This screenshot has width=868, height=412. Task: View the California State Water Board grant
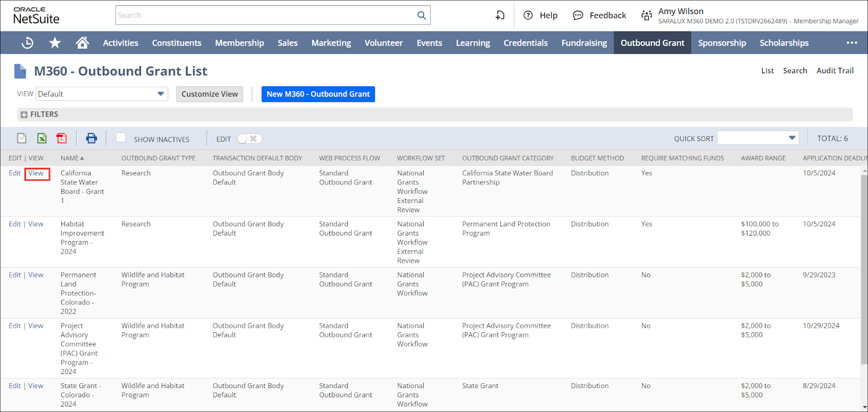tap(36, 173)
